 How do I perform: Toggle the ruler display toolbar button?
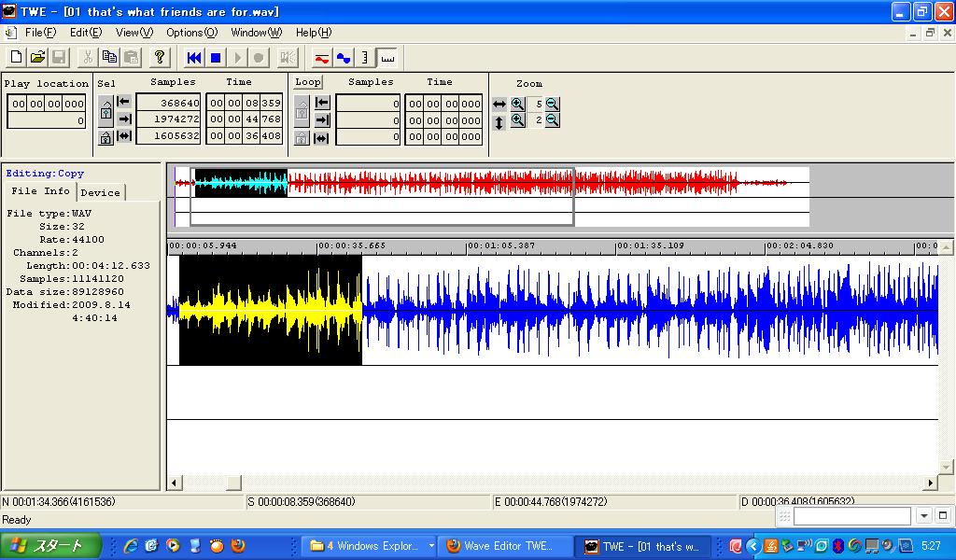[x=387, y=58]
